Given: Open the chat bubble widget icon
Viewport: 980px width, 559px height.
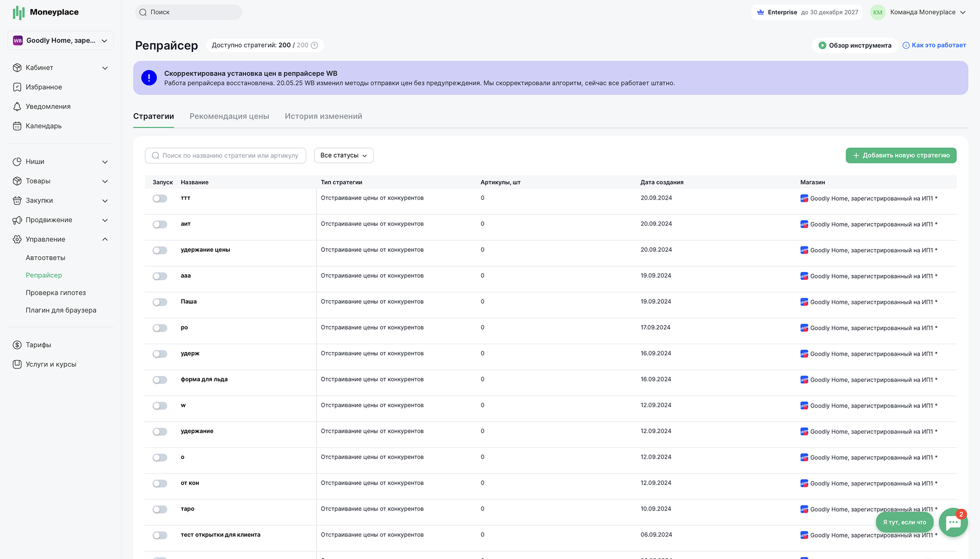Looking at the screenshot, I should click(953, 522).
